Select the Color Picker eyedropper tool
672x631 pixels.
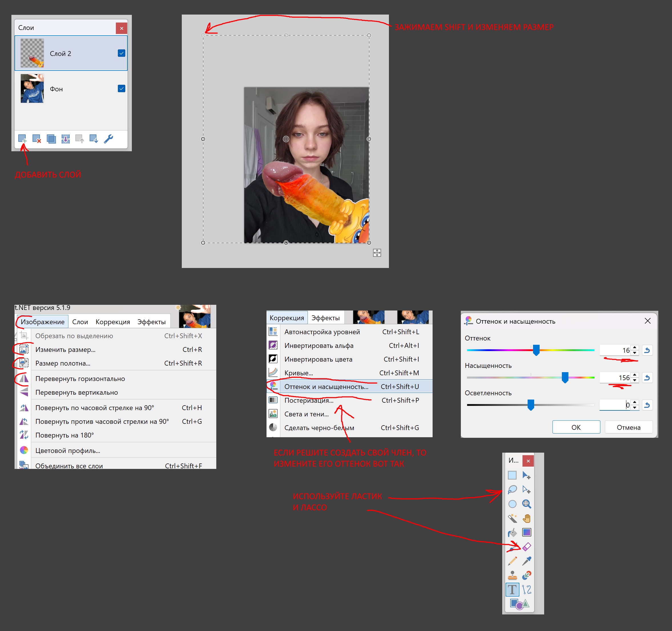(x=527, y=561)
